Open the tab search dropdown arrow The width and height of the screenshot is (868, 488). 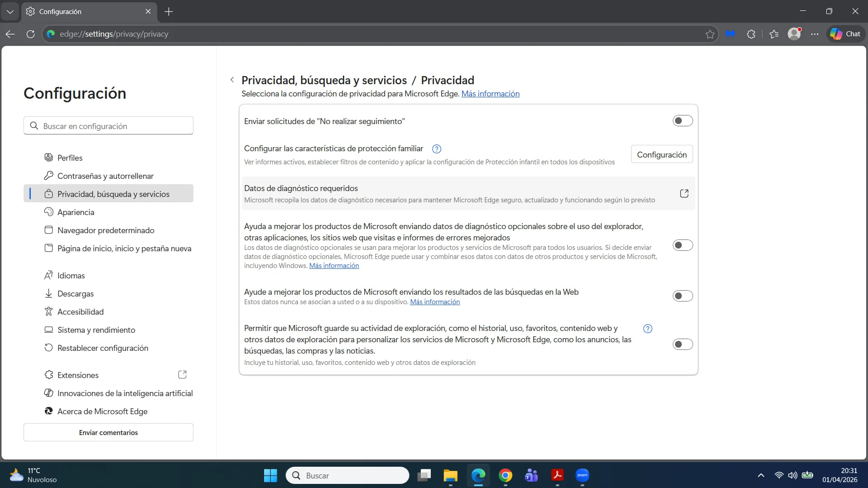coord(10,11)
